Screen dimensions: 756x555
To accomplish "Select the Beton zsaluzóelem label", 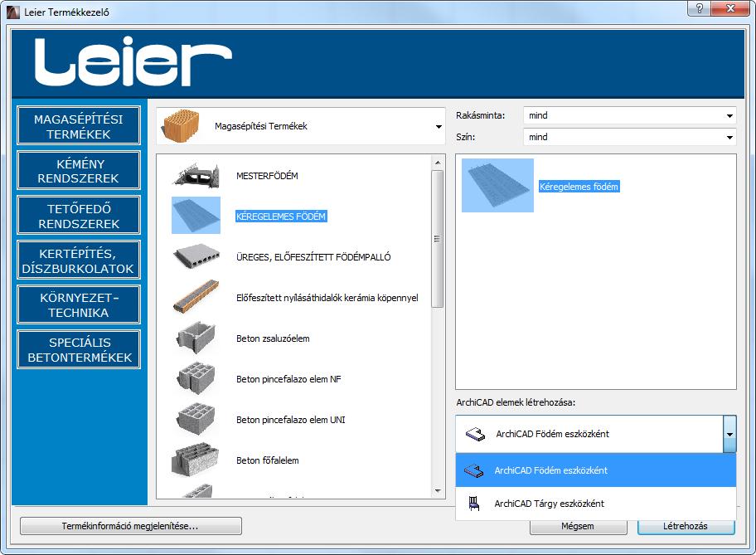I will click(273, 338).
